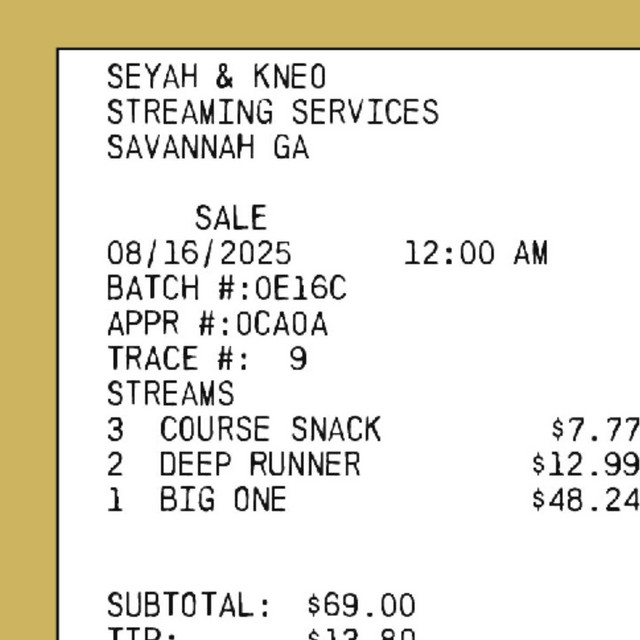
Task: Select the COURSE SNACK item name
Action: pyautogui.click(x=270, y=430)
